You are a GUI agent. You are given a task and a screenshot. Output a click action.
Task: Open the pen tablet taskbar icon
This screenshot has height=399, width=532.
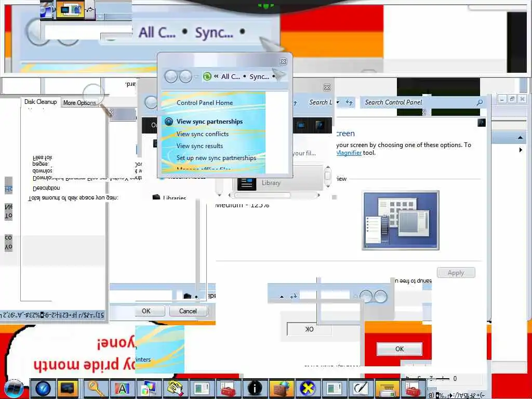pyautogui.click(x=361, y=389)
